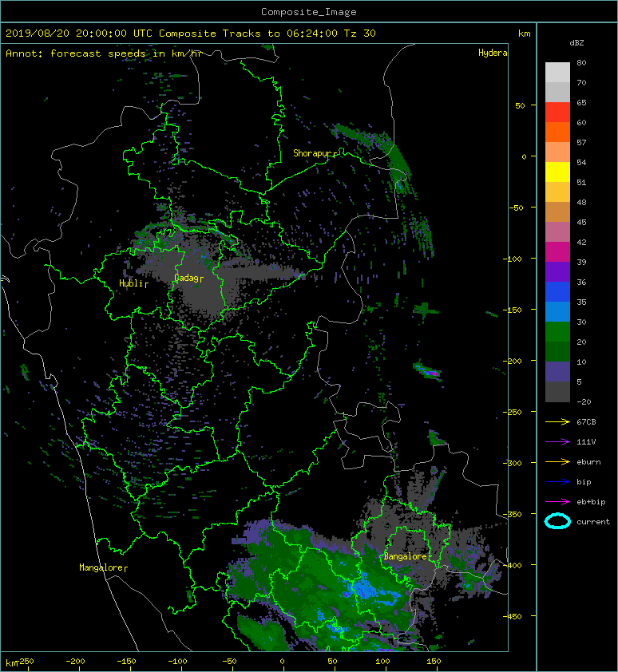This screenshot has height=672, width=618.
Task: Click the dBZ legend heading
Action: [x=576, y=43]
